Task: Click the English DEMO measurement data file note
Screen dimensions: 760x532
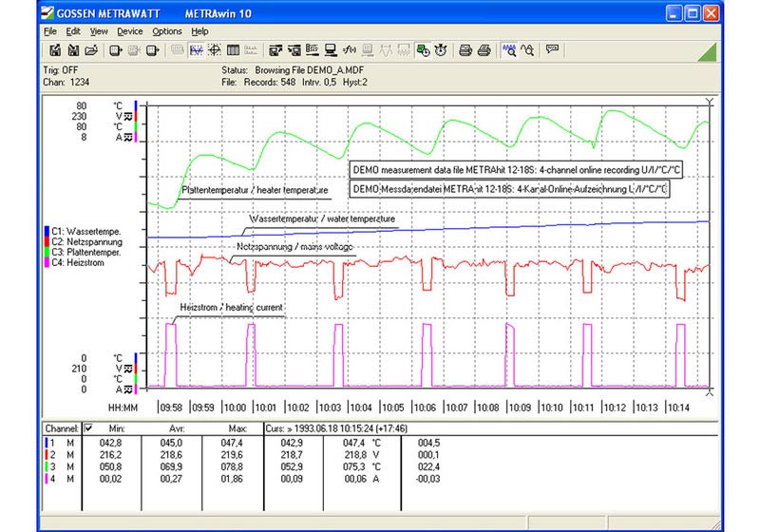Action: coord(516,170)
